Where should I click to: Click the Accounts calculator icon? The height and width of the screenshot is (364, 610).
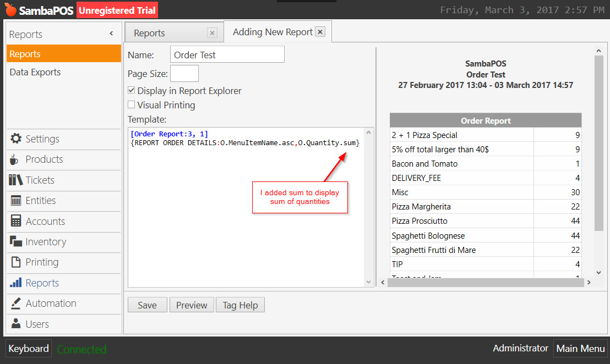coord(17,222)
